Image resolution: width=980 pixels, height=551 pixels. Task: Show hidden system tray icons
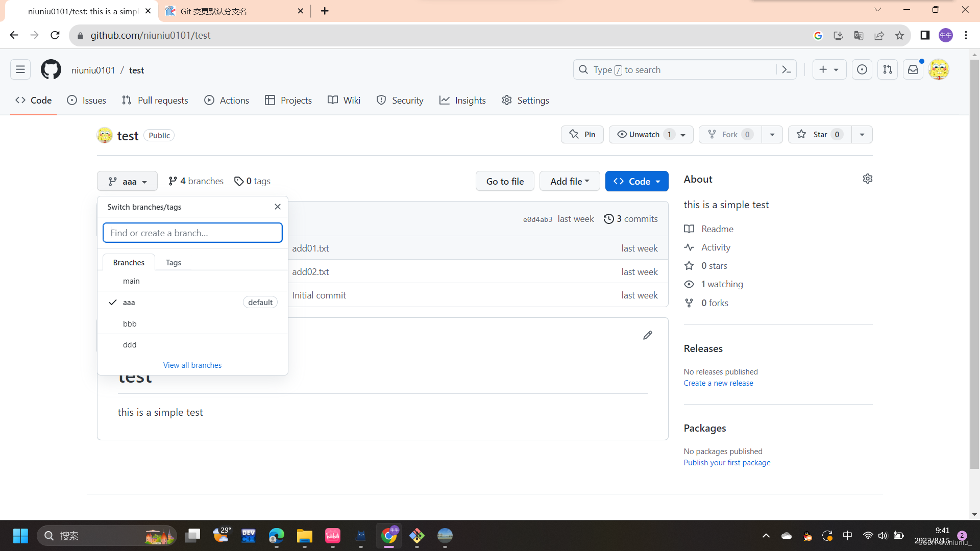(766, 536)
